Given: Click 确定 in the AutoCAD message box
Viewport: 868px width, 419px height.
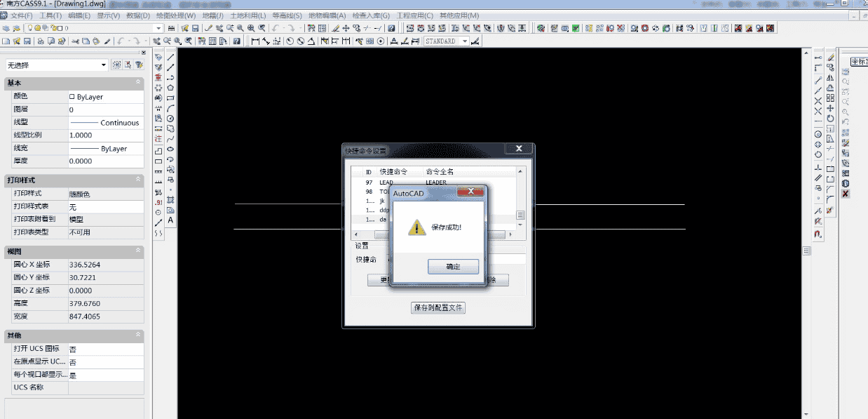Looking at the screenshot, I should coord(453,267).
